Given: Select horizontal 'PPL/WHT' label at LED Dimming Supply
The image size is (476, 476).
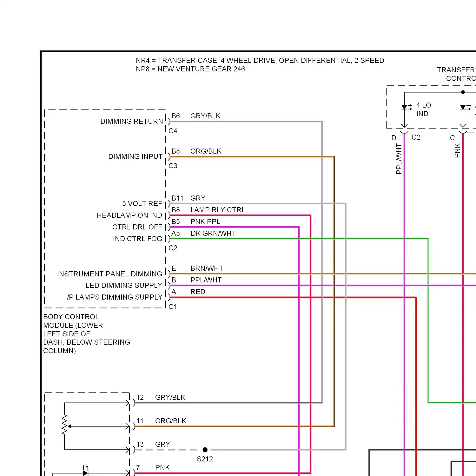Looking at the screenshot, I should click(x=206, y=280).
